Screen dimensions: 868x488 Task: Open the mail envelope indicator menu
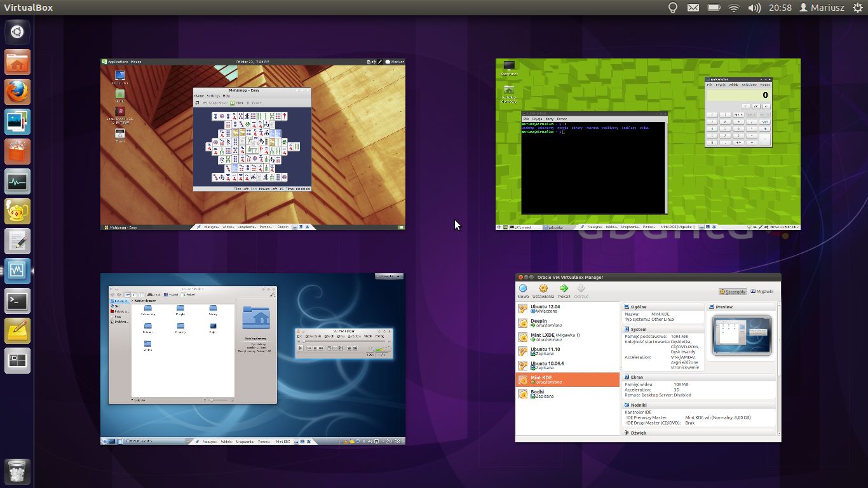[x=693, y=8]
